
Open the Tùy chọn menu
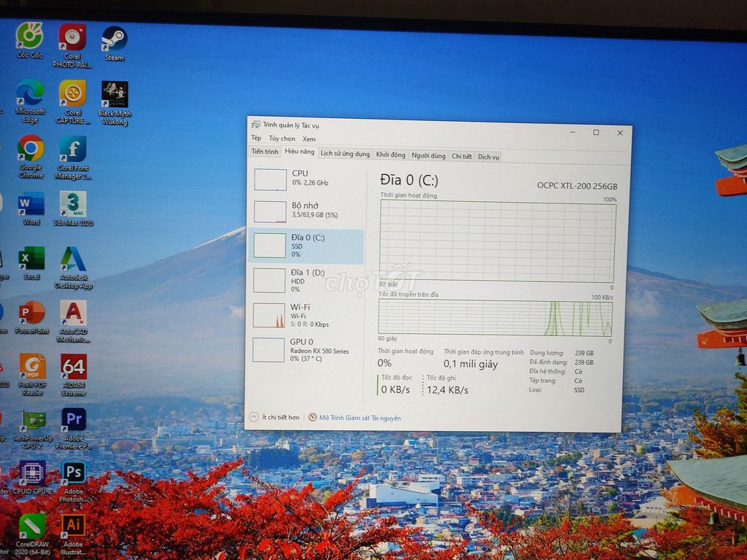pos(282,138)
